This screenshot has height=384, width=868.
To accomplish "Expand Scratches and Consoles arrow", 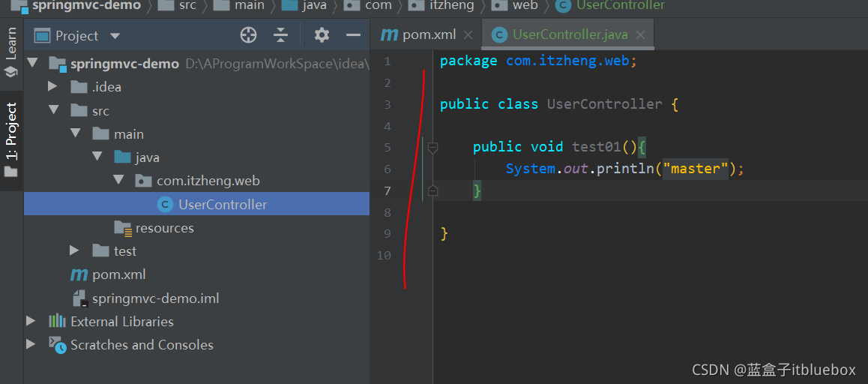I will [31, 344].
